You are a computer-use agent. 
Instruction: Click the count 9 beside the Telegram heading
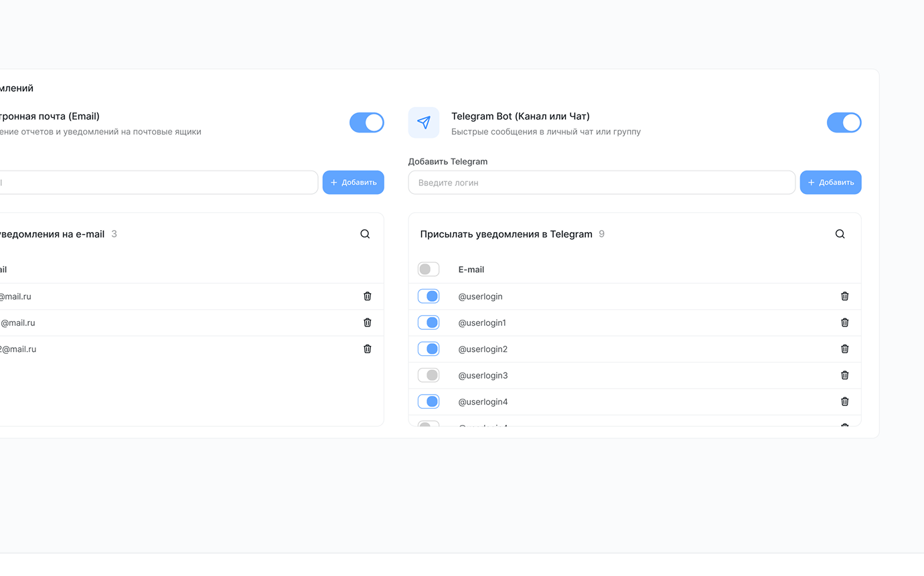coord(601,234)
